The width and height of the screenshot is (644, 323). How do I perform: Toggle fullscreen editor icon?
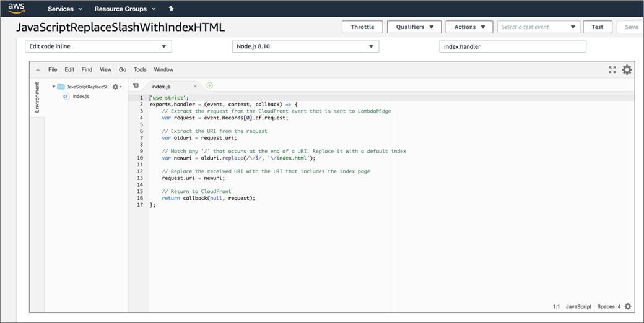tap(612, 70)
